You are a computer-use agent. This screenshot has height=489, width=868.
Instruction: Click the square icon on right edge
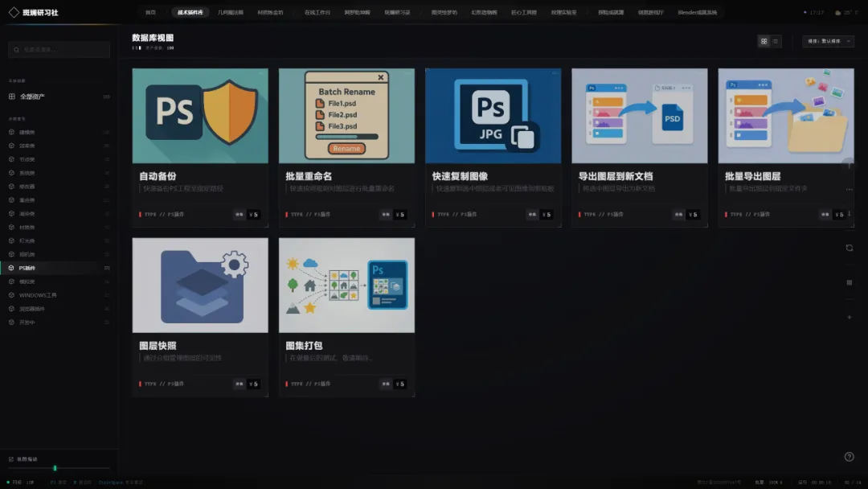850,282
